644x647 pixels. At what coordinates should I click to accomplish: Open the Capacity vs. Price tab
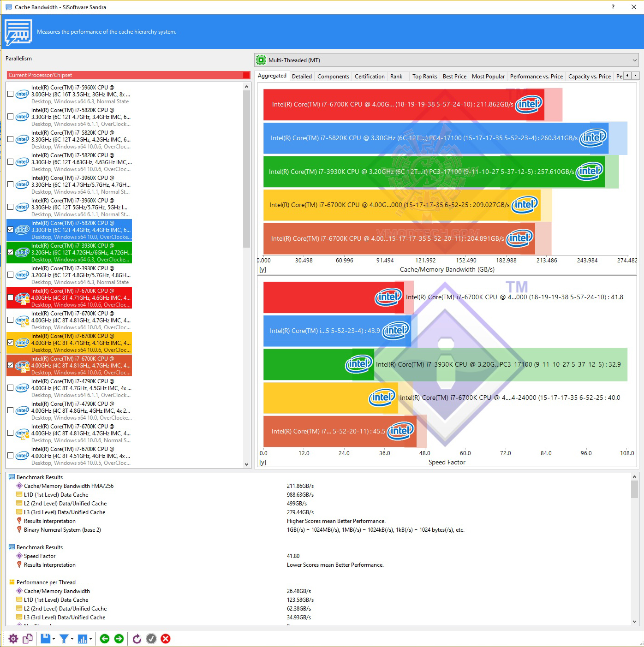pos(590,77)
